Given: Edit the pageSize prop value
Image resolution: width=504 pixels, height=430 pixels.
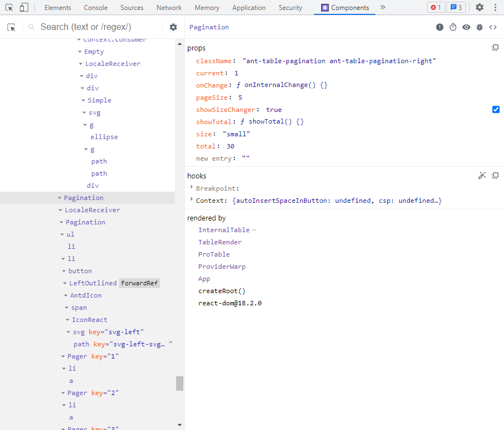Looking at the screenshot, I should click(x=240, y=98).
